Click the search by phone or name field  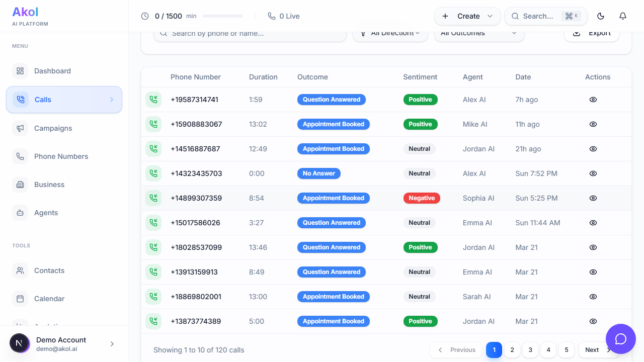coord(250,33)
